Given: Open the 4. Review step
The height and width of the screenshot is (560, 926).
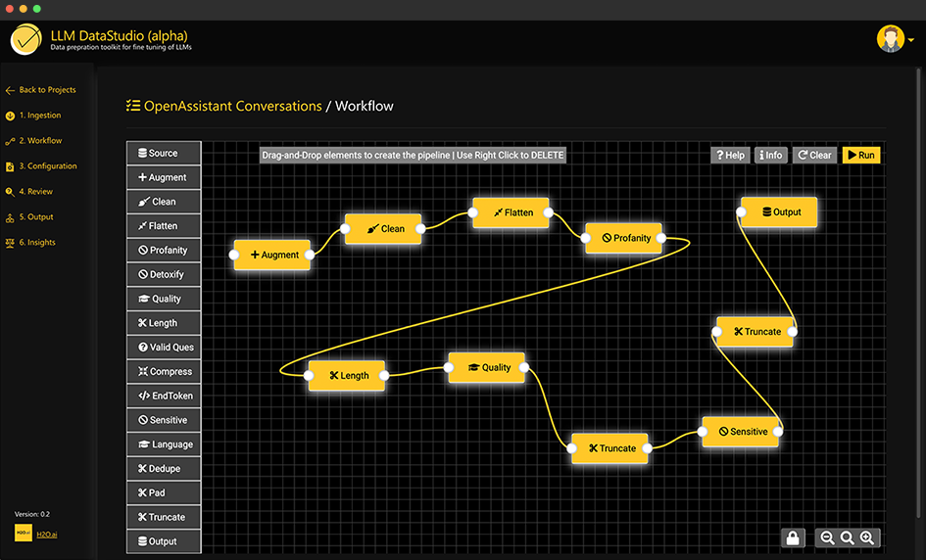Looking at the screenshot, I should (29, 191).
